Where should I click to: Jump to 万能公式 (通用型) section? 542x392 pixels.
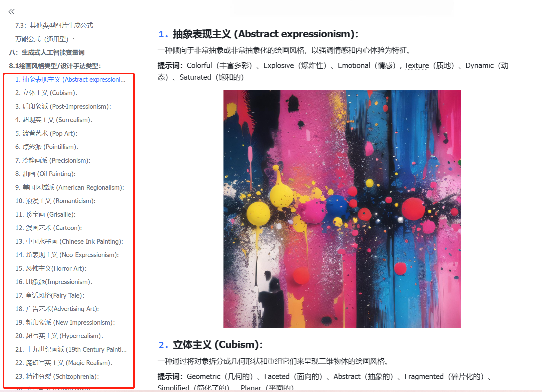click(x=45, y=39)
